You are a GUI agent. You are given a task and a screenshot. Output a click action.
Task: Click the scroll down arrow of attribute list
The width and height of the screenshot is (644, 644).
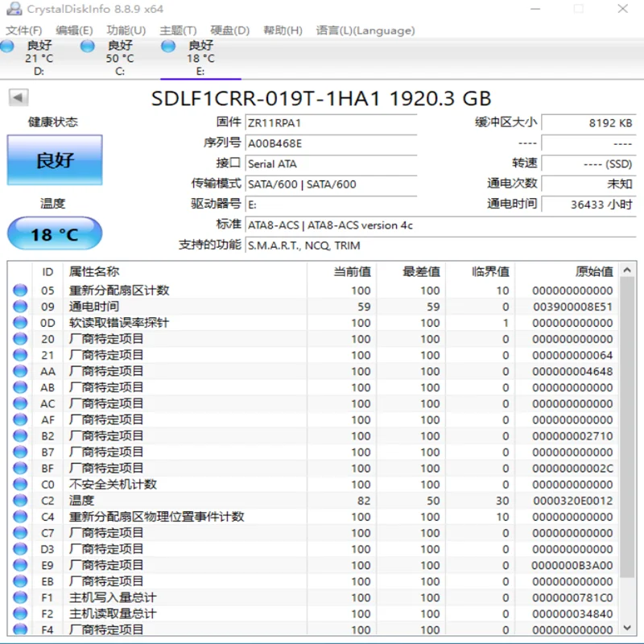627,628
